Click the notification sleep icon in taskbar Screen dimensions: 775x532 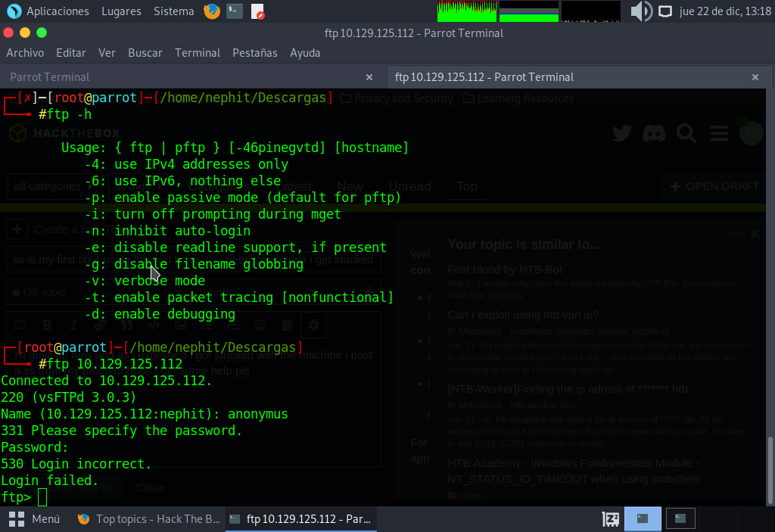[x=611, y=519]
